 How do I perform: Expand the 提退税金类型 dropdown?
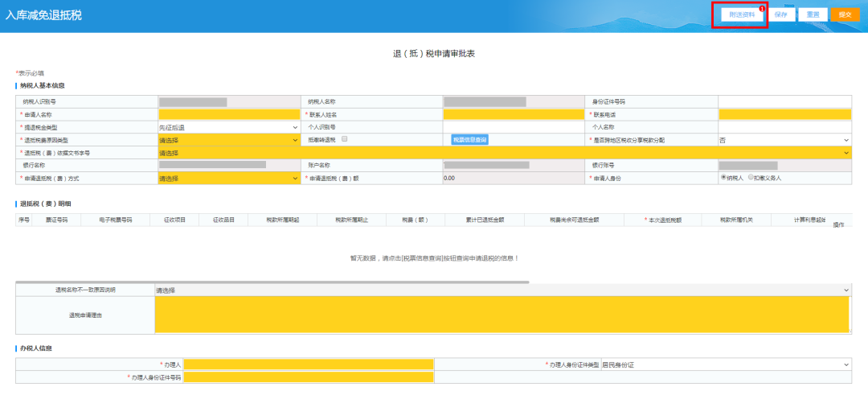pyautogui.click(x=228, y=127)
